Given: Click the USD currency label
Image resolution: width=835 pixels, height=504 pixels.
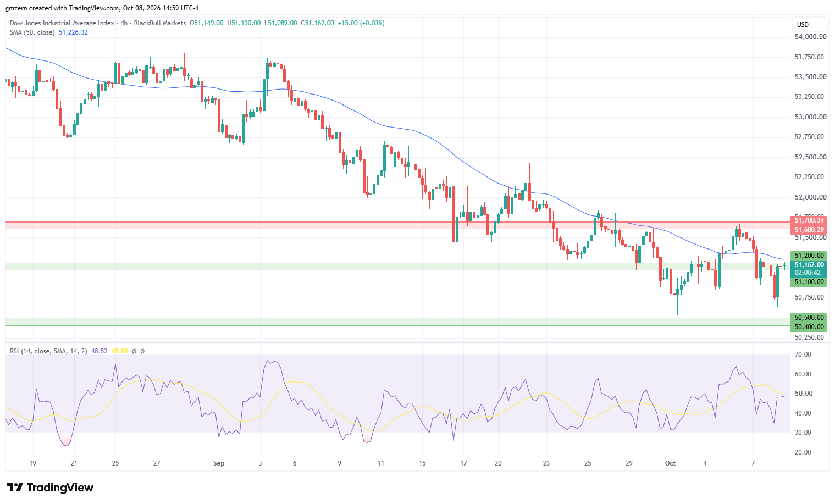Looking at the screenshot, I should [803, 24].
